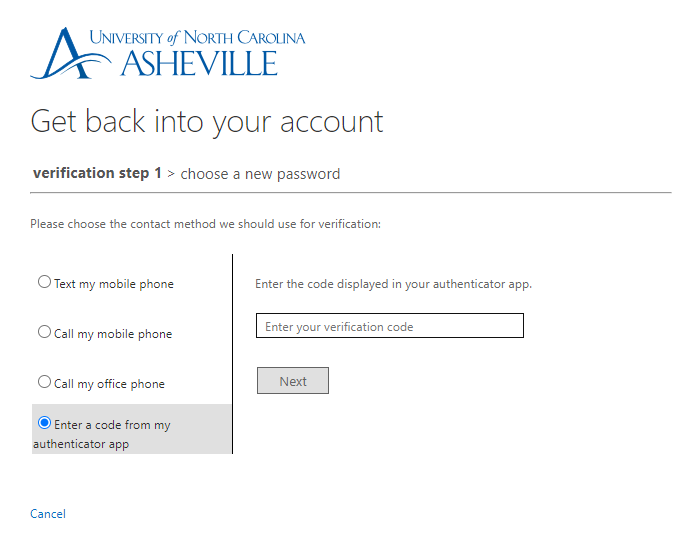Click the Call my office phone label
Screen dimensions: 690x541
[x=110, y=384]
